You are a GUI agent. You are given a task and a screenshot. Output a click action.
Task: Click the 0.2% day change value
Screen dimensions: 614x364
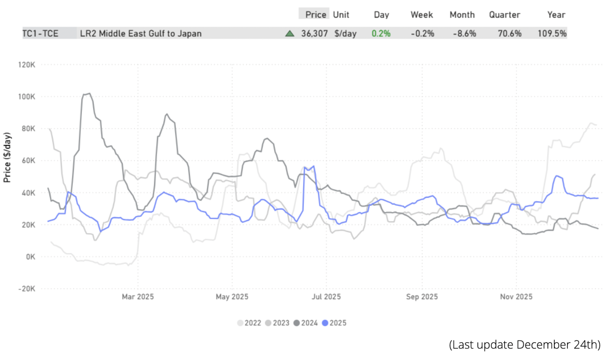click(x=381, y=34)
